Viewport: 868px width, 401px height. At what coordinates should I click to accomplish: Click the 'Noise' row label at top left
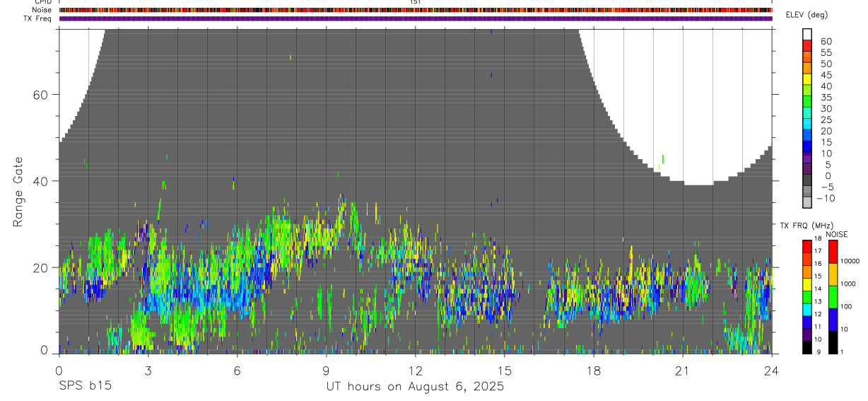[42, 10]
